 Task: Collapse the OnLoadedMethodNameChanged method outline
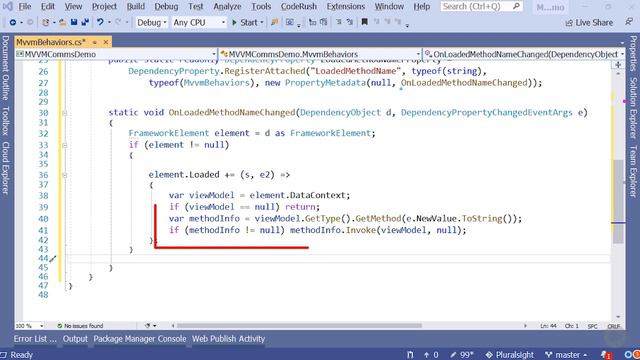coord(64,113)
